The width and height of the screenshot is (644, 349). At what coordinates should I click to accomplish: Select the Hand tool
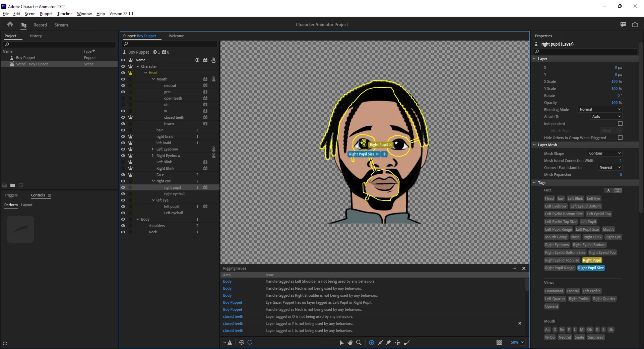coord(350,343)
